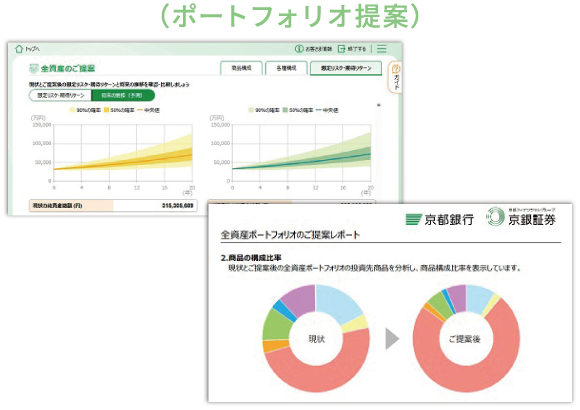Click the 京銀証券 logo in the report
Viewport: 580px width, 410px height.
[x=521, y=217]
